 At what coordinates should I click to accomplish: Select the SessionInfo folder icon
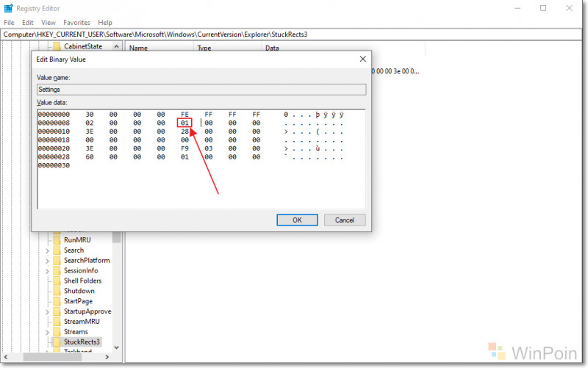tap(57, 270)
